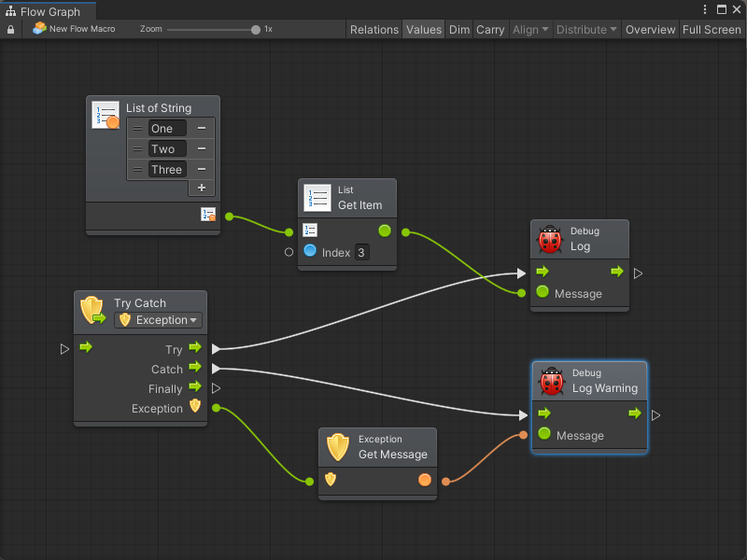The width and height of the screenshot is (747, 560).
Task: Click the Overview button
Action: tap(650, 29)
